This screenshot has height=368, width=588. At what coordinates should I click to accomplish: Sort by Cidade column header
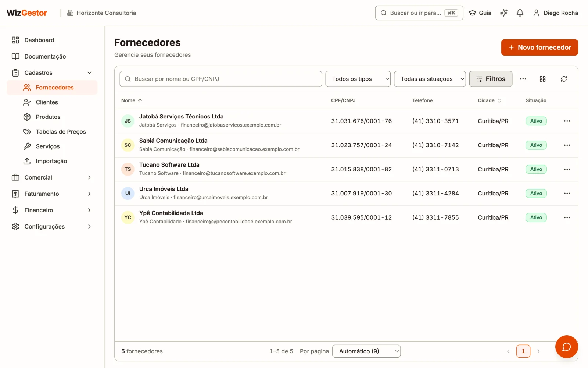click(x=489, y=100)
